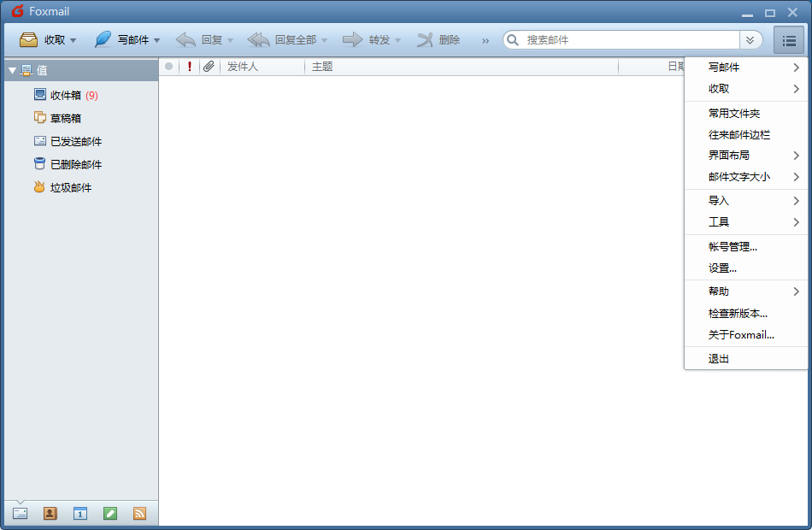Expand the 工具 submenu
The height and width of the screenshot is (530, 812).
pos(745,222)
